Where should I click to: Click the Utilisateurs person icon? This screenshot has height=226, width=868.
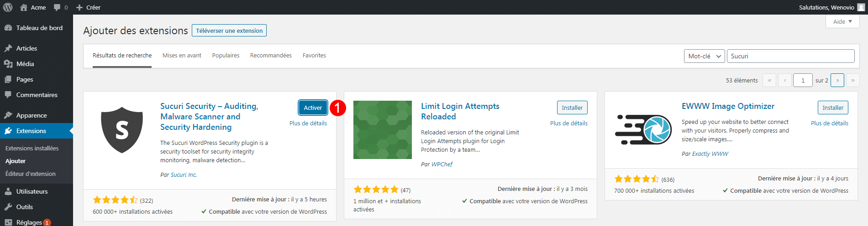point(8,191)
